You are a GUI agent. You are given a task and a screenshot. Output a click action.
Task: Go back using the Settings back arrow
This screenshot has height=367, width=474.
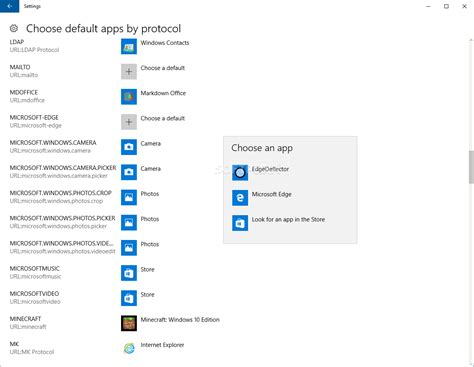click(9, 6)
